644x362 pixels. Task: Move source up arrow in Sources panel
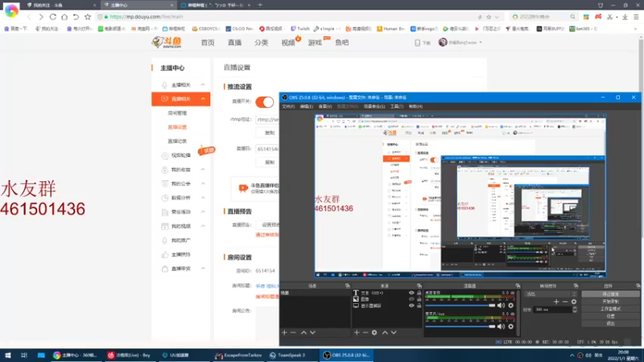pyautogui.click(x=385, y=332)
